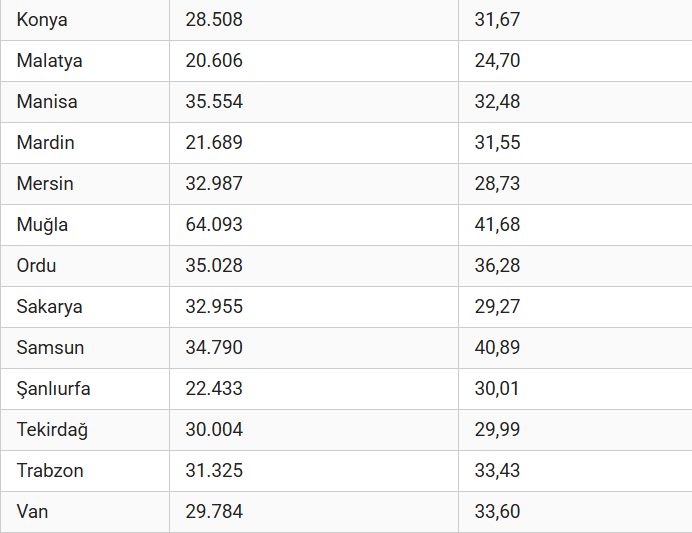Click the Mersin row label
Image resolution: width=692 pixels, height=533 pixels.
(x=45, y=184)
